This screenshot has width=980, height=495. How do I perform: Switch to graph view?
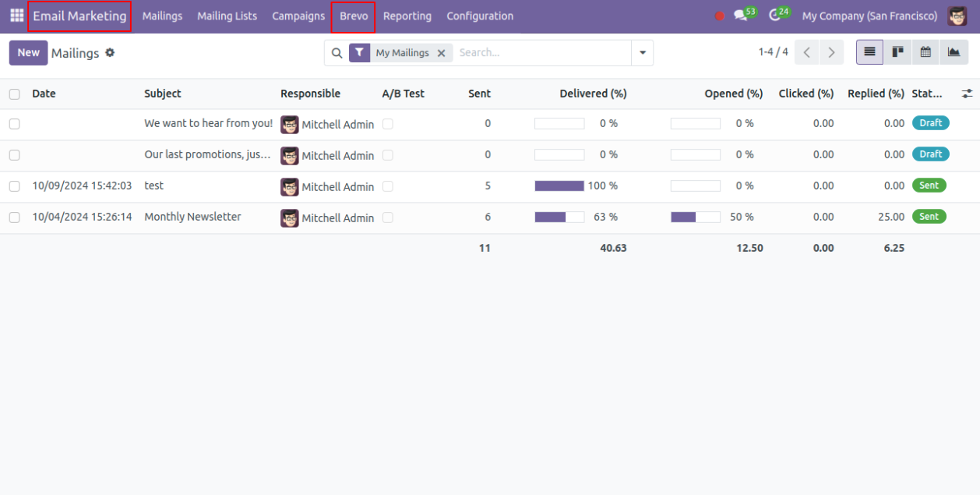(x=954, y=52)
